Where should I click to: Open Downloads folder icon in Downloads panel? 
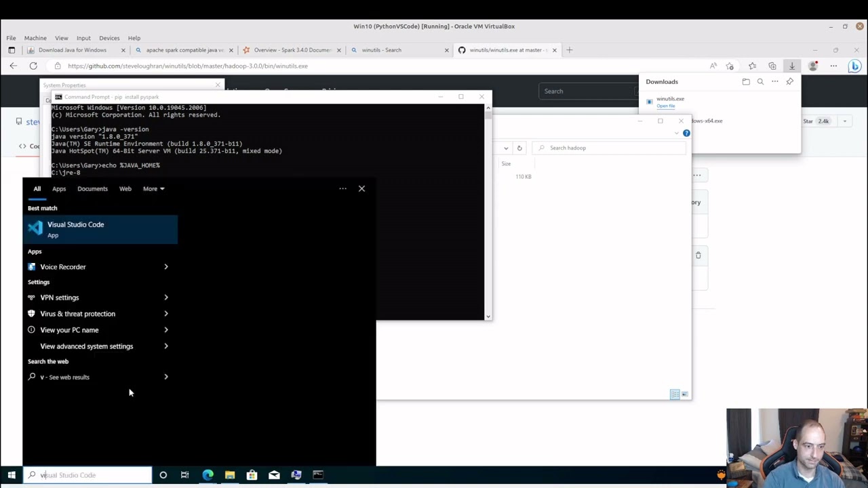tap(746, 81)
